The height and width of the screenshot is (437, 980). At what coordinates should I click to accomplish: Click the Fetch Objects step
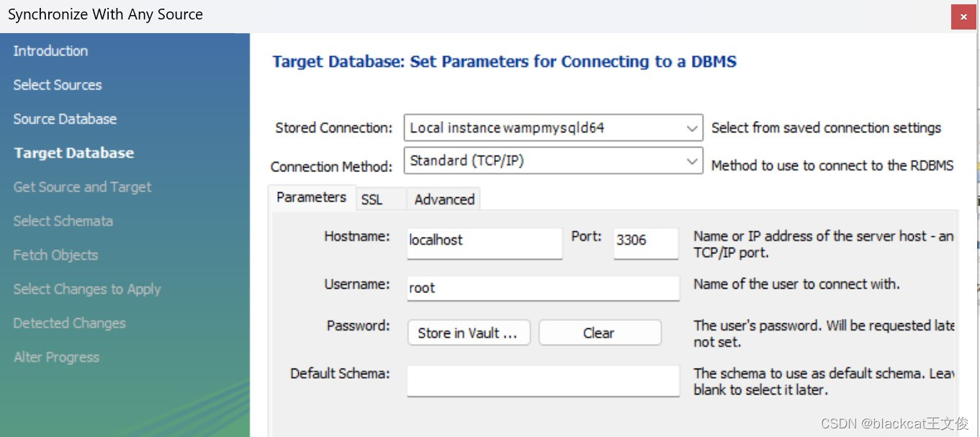(x=55, y=255)
